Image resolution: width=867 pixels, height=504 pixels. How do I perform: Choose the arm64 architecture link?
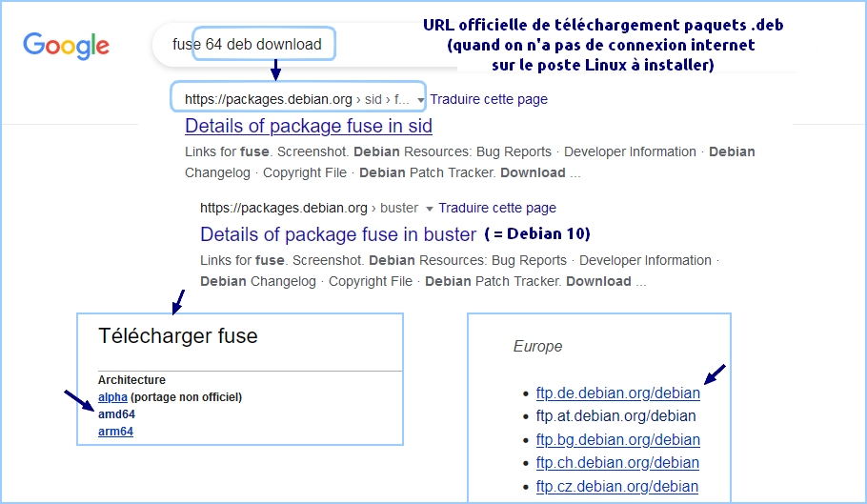tap(115, 432)
